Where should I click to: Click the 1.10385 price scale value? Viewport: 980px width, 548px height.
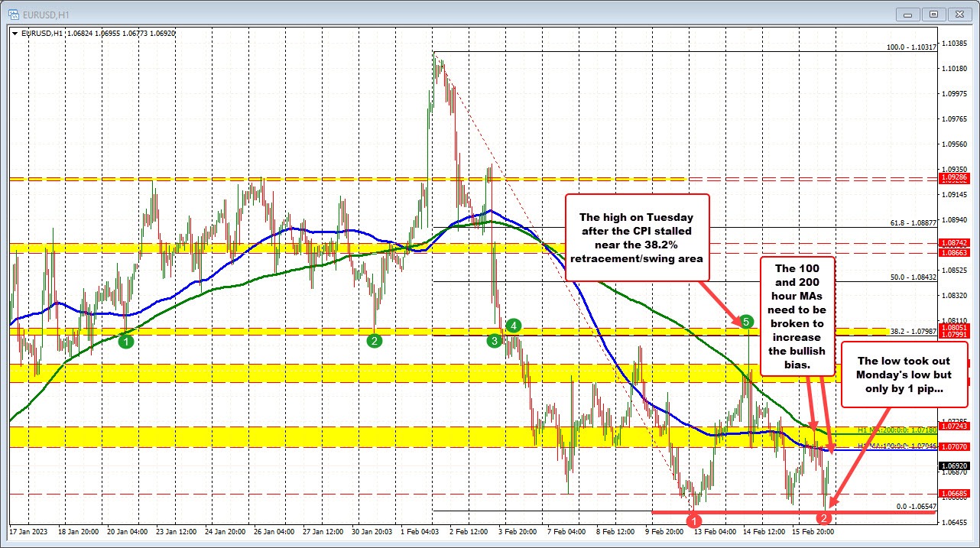pos(956,43)
